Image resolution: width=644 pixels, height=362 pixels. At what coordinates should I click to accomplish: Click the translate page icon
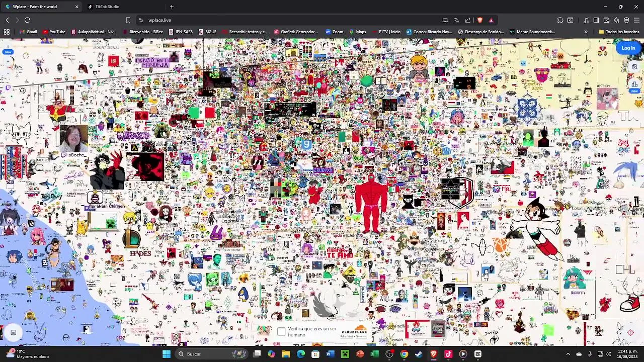click(456, 20)
